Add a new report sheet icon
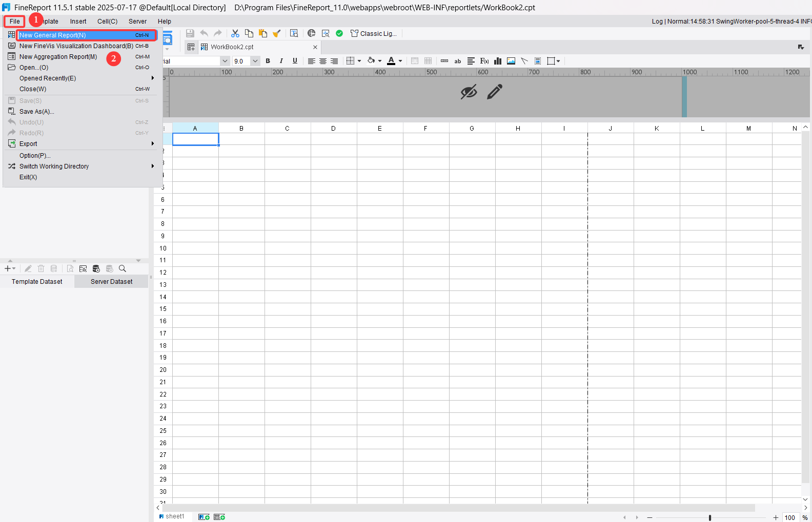This screenshot has height=522, width=812. [204, 517]
